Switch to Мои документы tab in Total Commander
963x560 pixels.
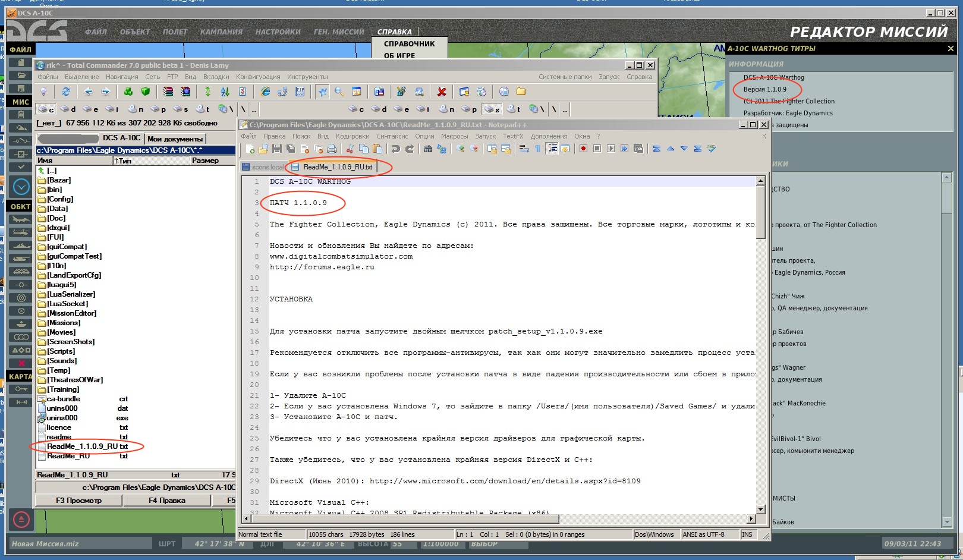pyautogui.click(x=175, y=139)
